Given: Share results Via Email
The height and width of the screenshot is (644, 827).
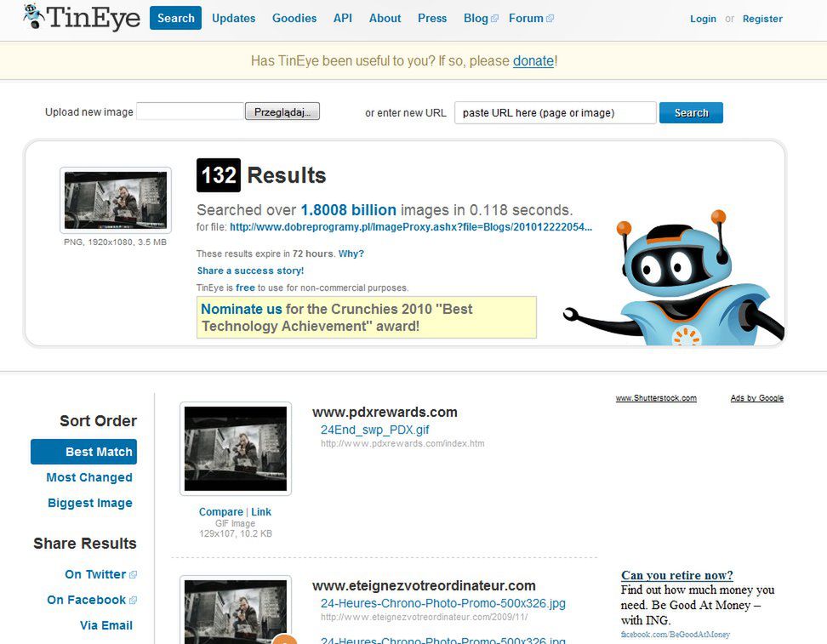Looking at the screenshot, I should [106, 625].
